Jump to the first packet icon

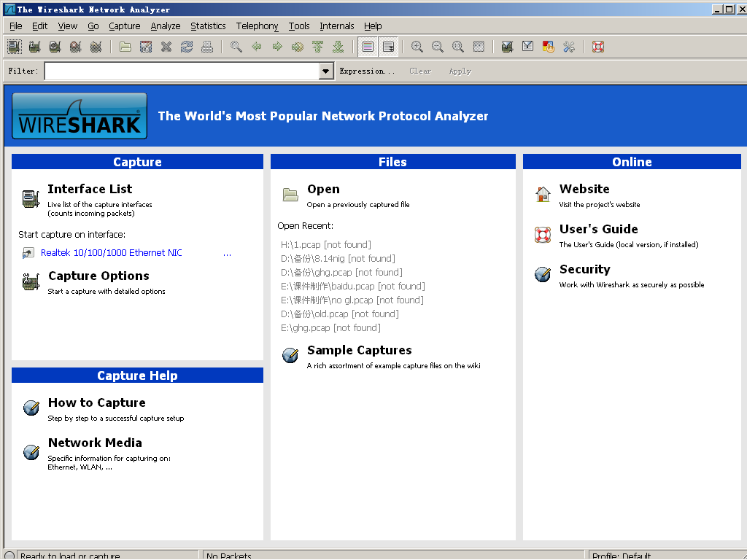(x=318, y=46)
